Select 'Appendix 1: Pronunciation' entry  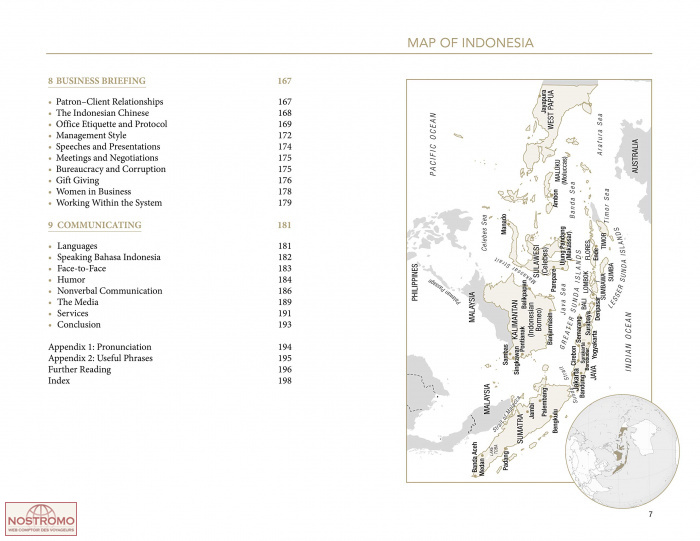(x=100, y=347)
